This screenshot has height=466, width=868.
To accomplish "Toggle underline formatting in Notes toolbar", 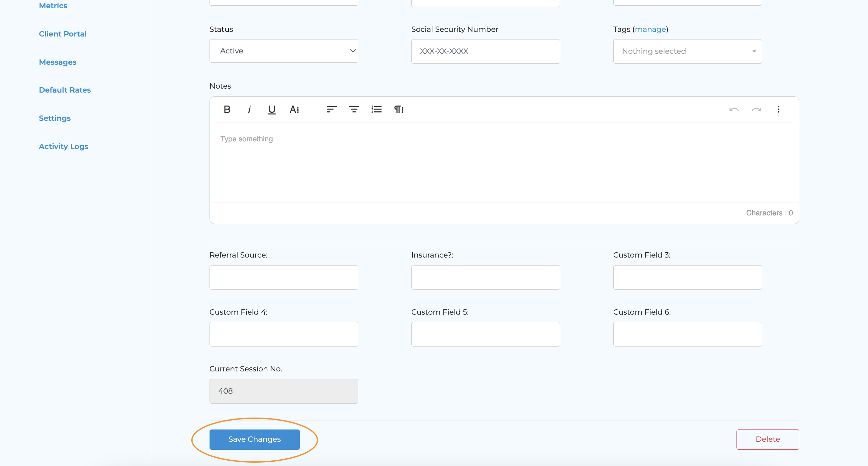I will point(272,109).
